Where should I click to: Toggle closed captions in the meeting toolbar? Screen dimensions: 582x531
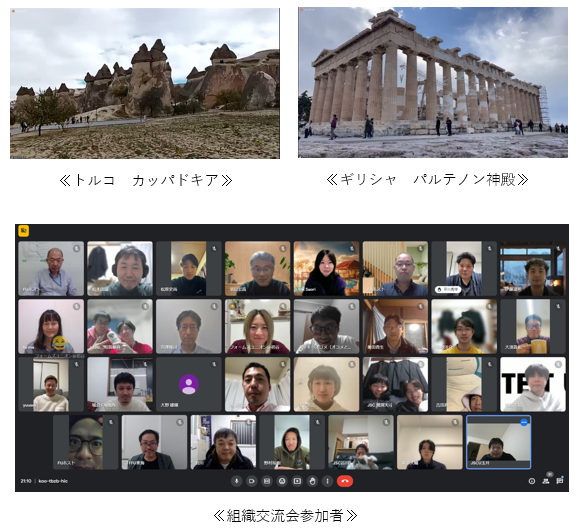click(267, 481)
